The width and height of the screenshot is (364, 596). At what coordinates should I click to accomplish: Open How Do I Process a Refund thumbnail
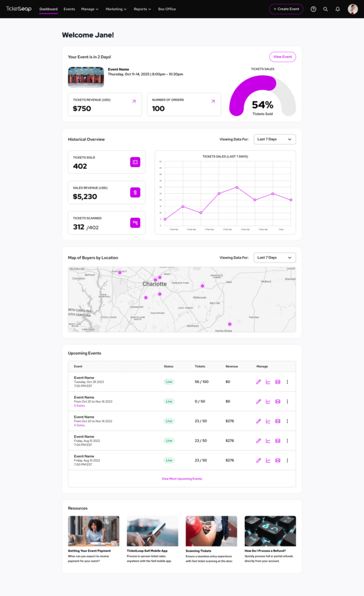pos(270,531)
